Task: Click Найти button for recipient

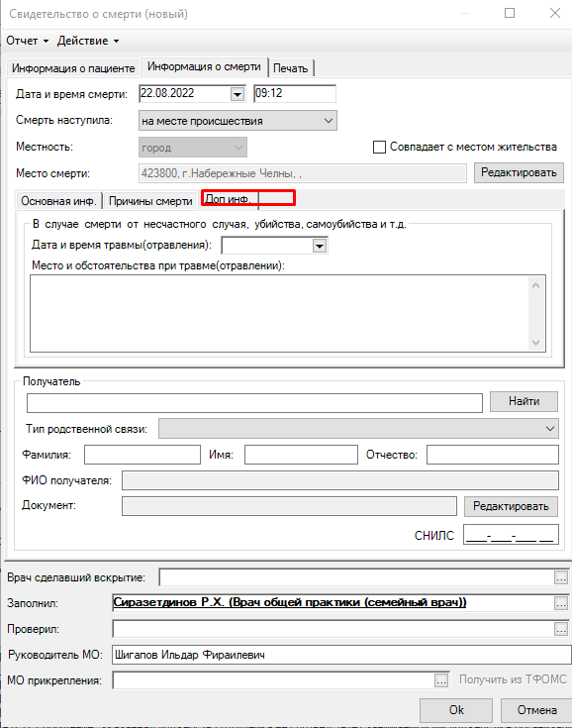Action: [x=524, y=401]
